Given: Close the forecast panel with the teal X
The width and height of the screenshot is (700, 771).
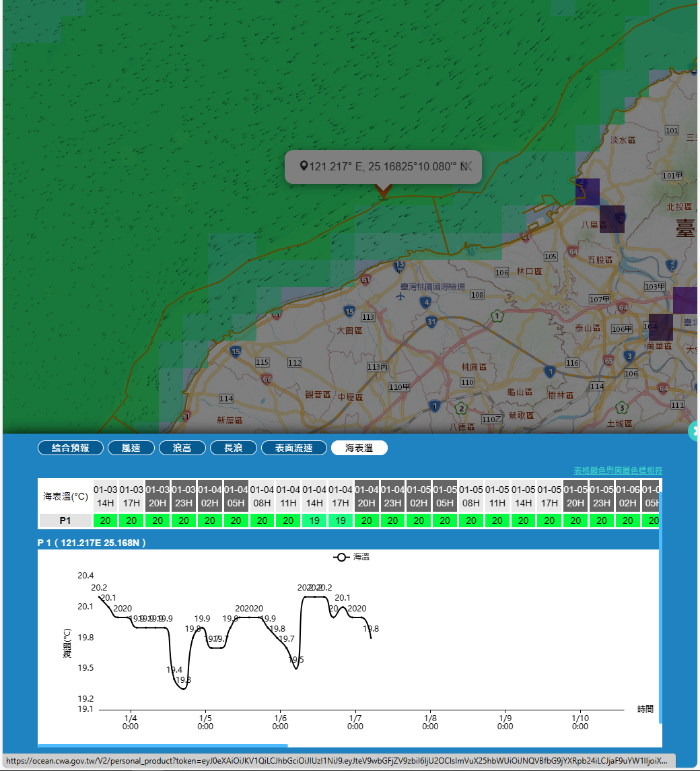Looking at the screenshot, I should (695, 430).
